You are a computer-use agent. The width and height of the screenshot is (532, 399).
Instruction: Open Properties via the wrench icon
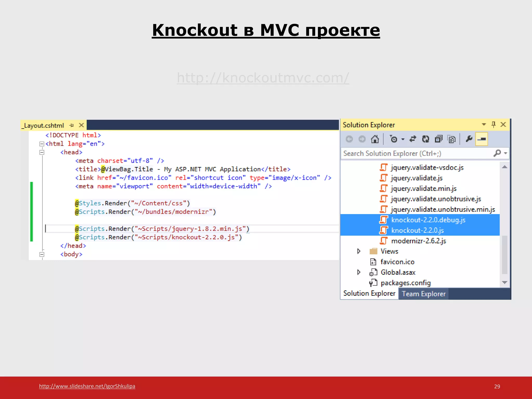point(469,139)
